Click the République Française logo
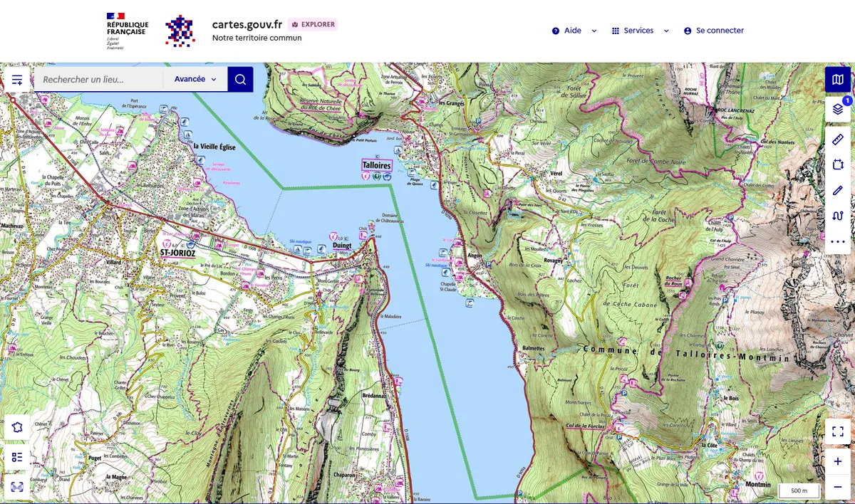The image size is (855, 504). coord(127,31)
